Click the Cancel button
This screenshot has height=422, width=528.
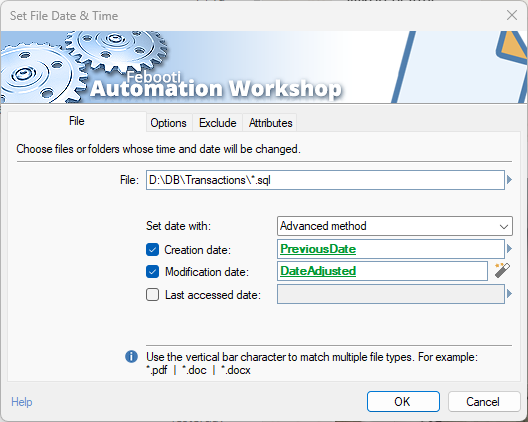tap(483, 401)
